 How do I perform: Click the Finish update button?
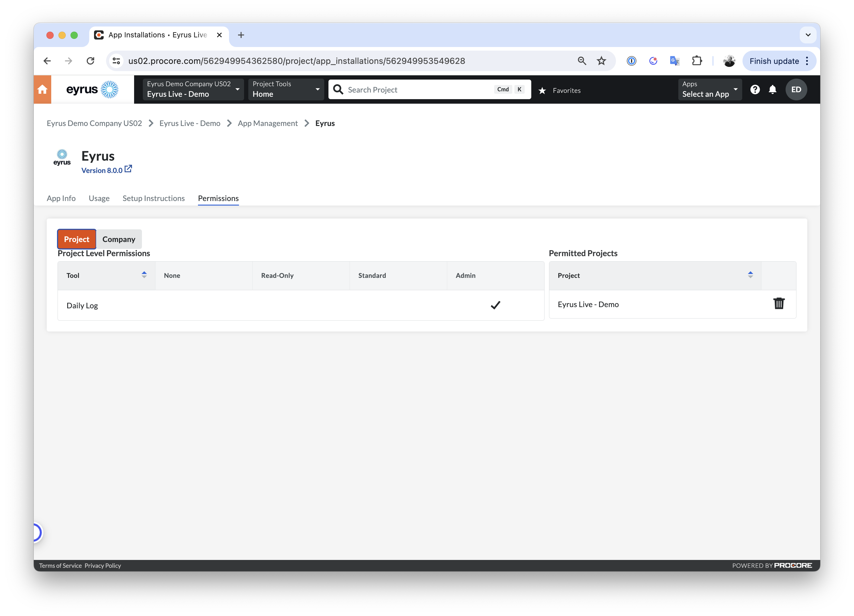click(x=774, y=61)
